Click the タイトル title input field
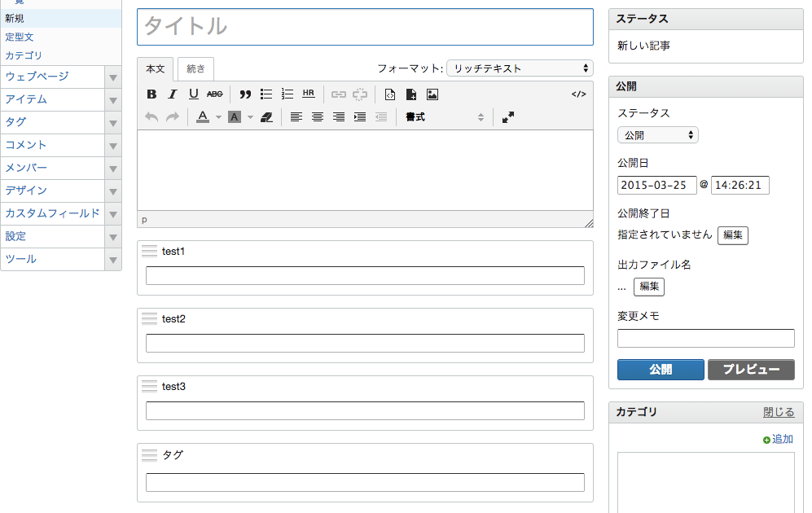 (x=365, y=27)
